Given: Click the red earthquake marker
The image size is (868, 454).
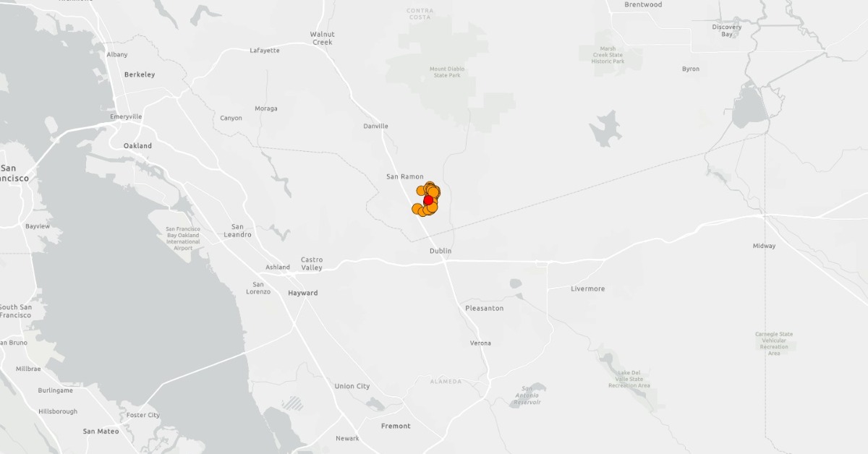Looking at the screenshot, I should click(428, 200).
